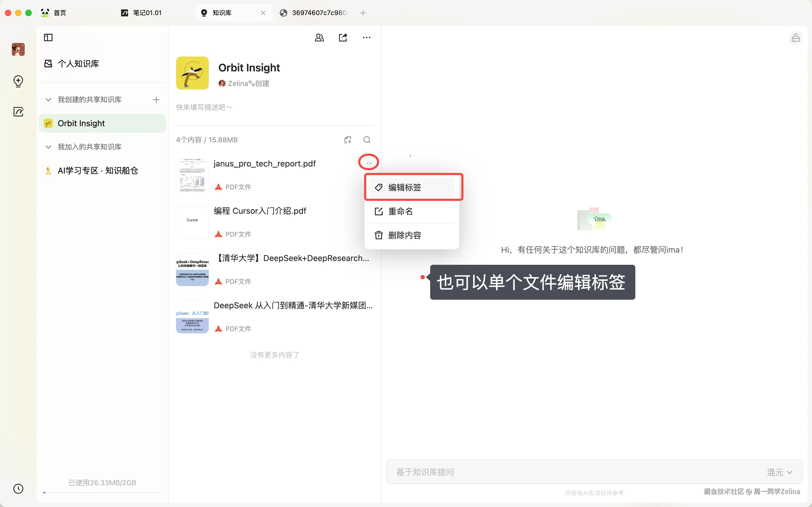812x507 pixels.
Task: Select the compose/write note icon
Action: click(x=18, y=112)
